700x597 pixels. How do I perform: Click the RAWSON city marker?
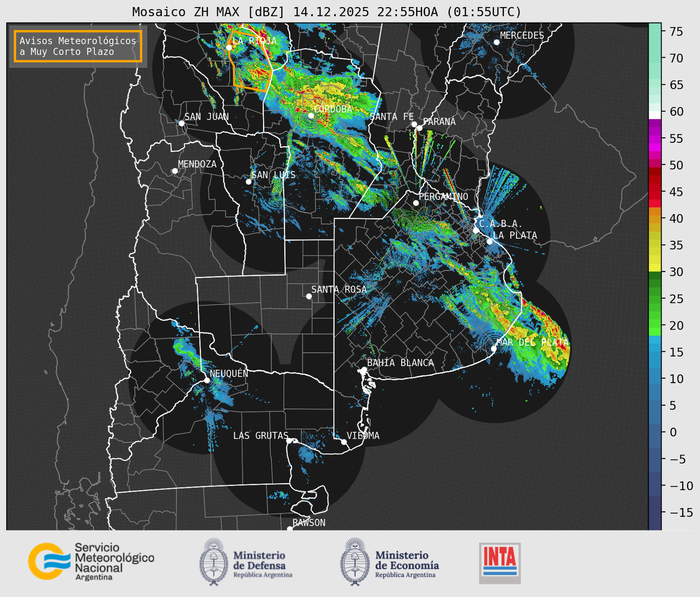pos(290,529)
